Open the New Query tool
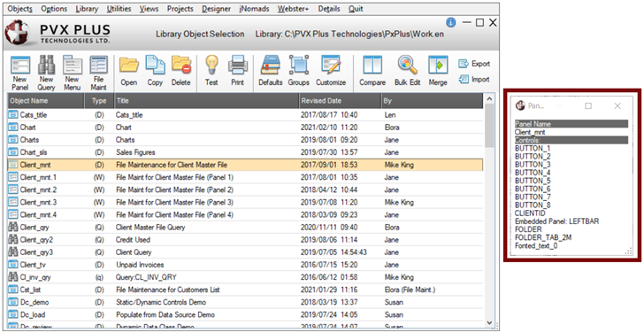Viewport: 644px width, 333px height. (x=46, y=74)
